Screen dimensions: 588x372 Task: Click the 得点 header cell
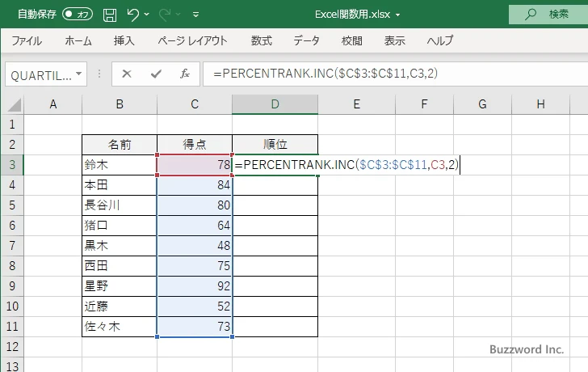coord(195,145)
